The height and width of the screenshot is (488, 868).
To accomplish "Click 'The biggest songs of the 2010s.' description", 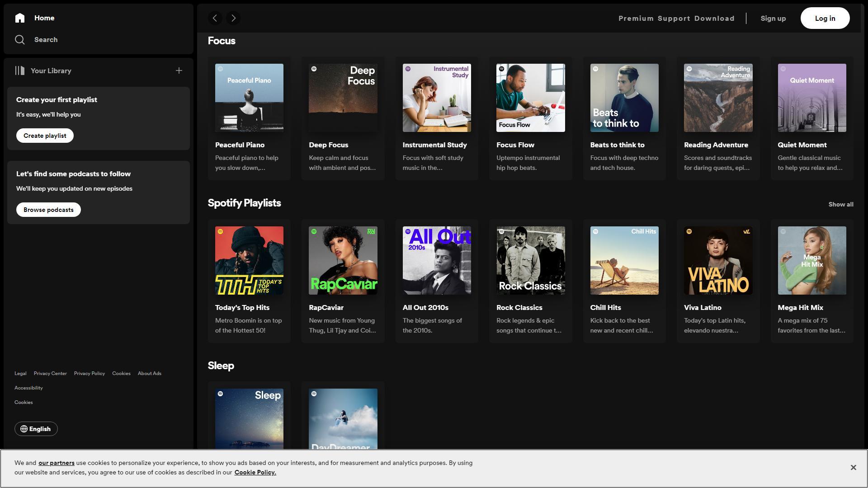I will [432, 325].
